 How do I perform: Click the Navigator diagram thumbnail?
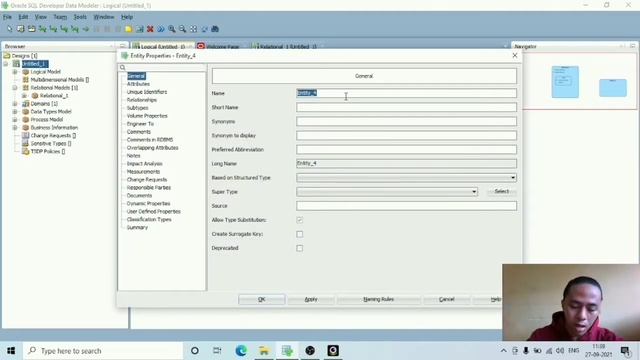point(580,81)
